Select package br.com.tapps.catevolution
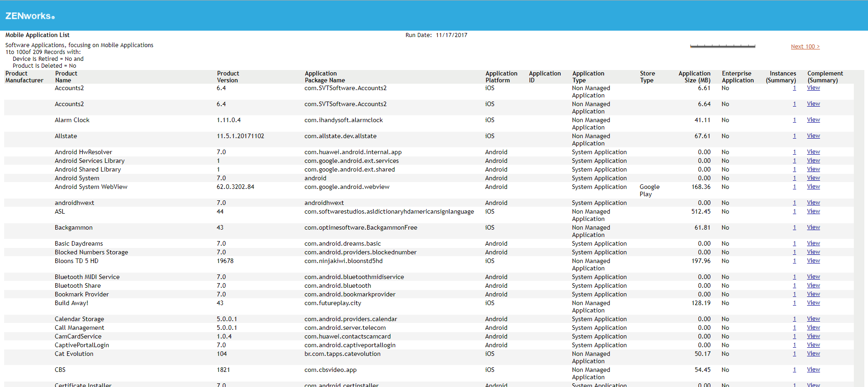 point(343,354)
